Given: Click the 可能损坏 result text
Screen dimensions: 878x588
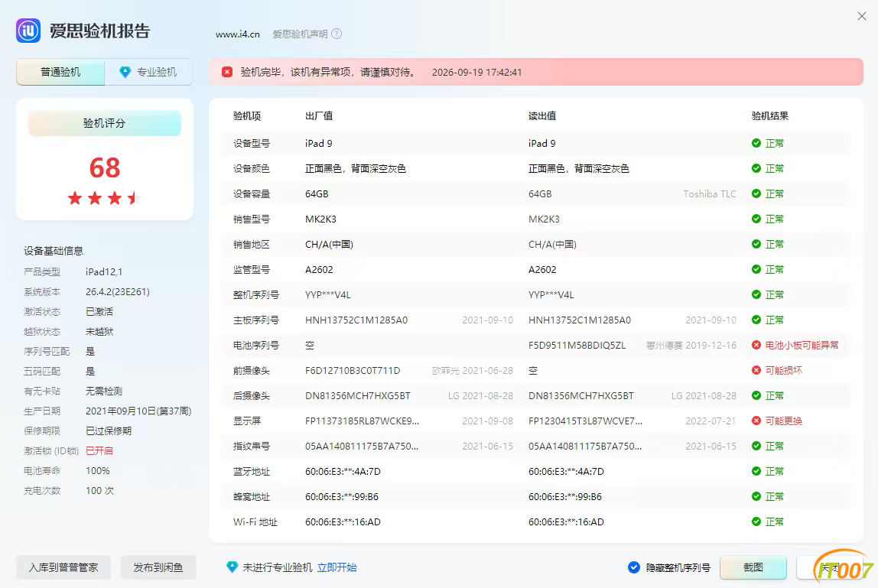Looking at the screenshot, I should coord(784,370).
